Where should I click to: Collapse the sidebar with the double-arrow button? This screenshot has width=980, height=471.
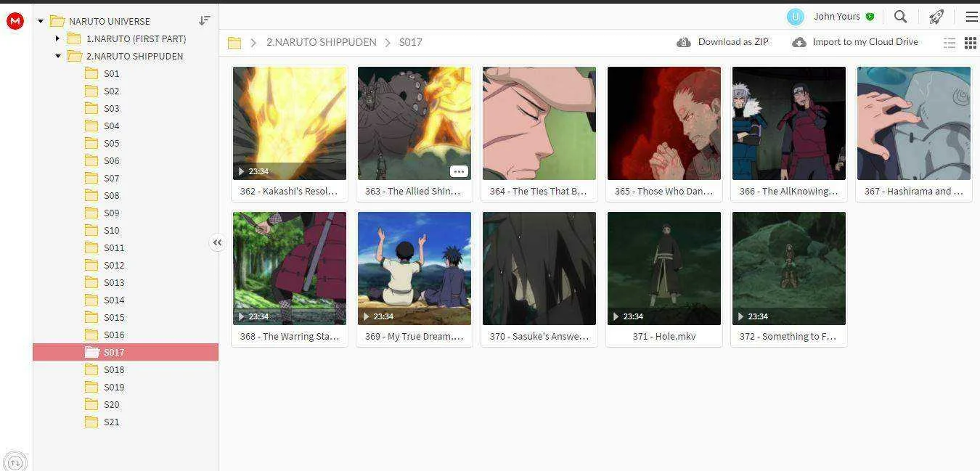[217, 243]
